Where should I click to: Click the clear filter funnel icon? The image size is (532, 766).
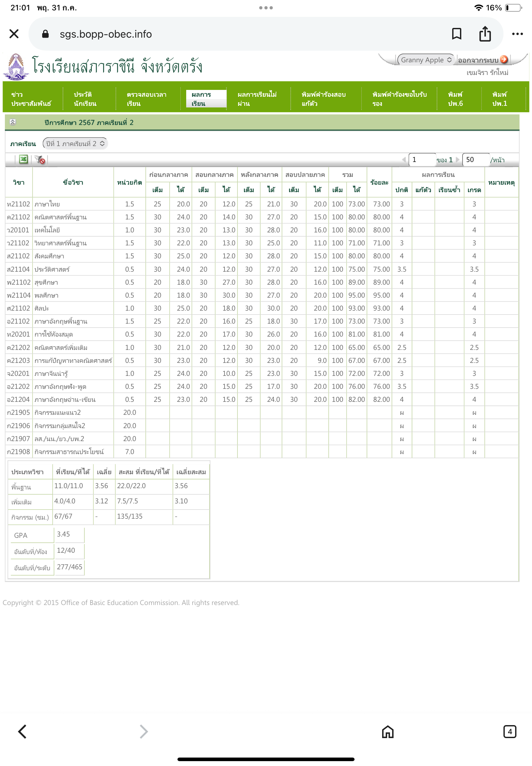click(40, 160)
